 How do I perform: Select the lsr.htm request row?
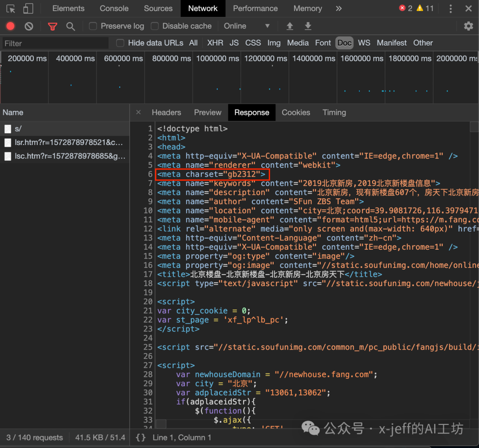point(65,142)
